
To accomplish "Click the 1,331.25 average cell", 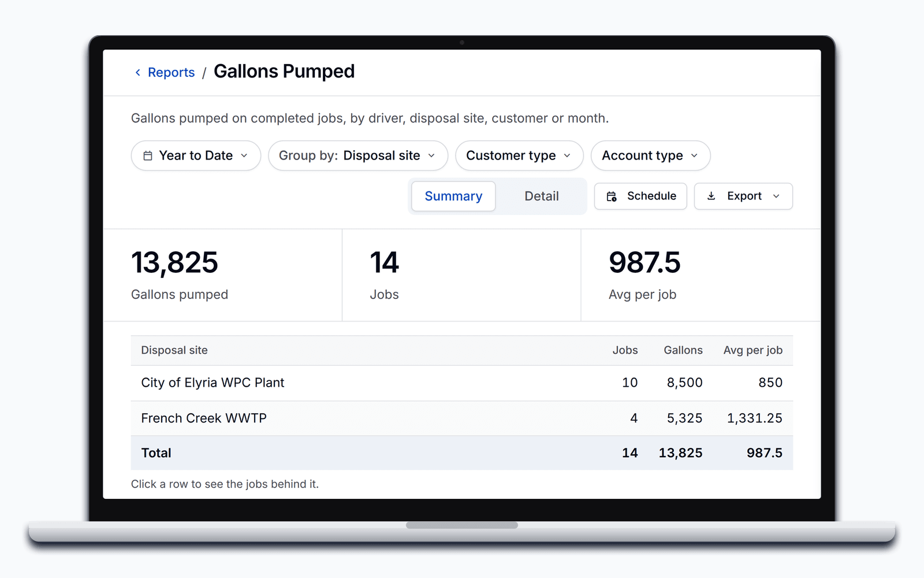I will (754, 418).
